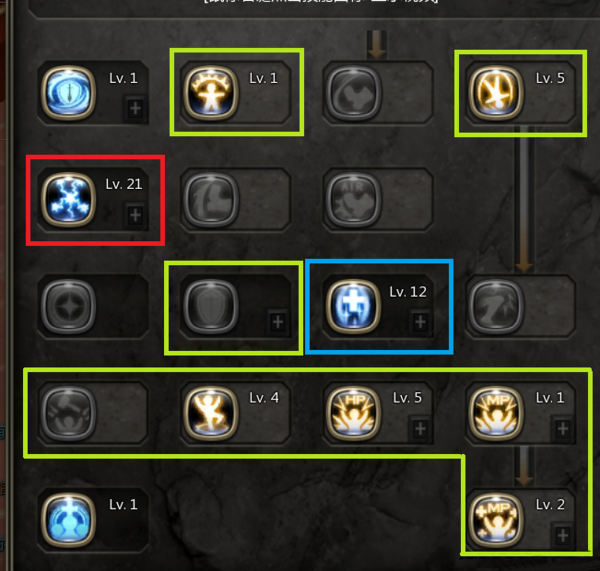Viewport: 600px width, 571px height.
Task: Click the HP boost skill icon
Action: (x=353, y=413)
